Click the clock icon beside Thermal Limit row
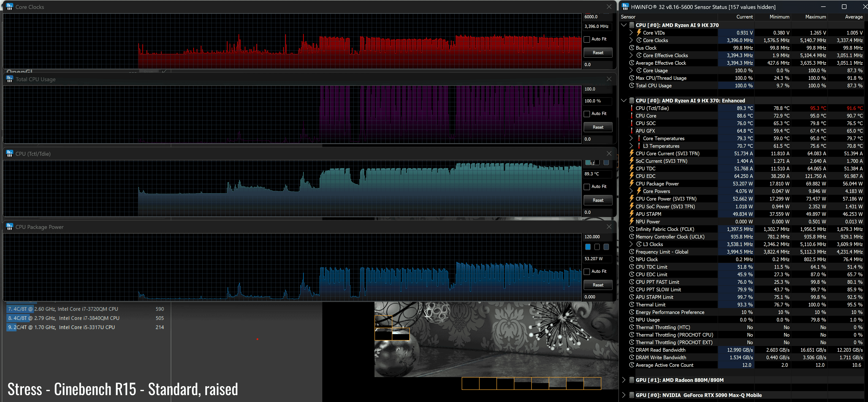 point(632,305)
